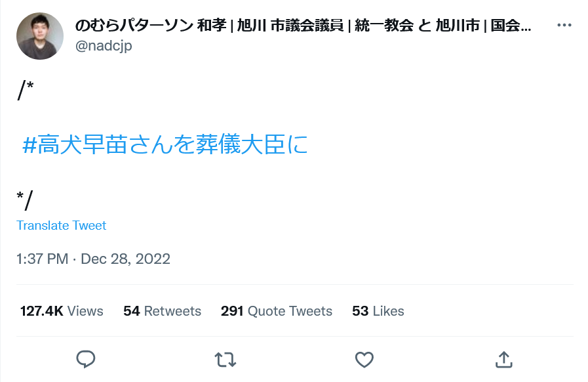
Task: Click the @nadcjp handle
Action: click(x=104, y=46)
